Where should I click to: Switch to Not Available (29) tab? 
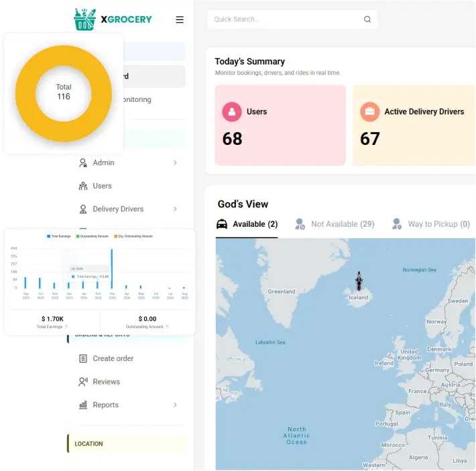(x=335, y=224)
